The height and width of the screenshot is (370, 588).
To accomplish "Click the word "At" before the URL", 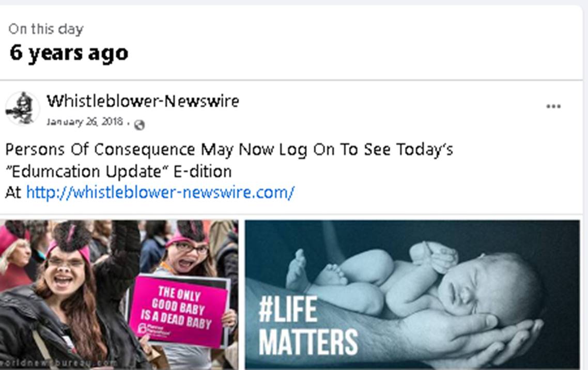I will [x=13, y=193].
